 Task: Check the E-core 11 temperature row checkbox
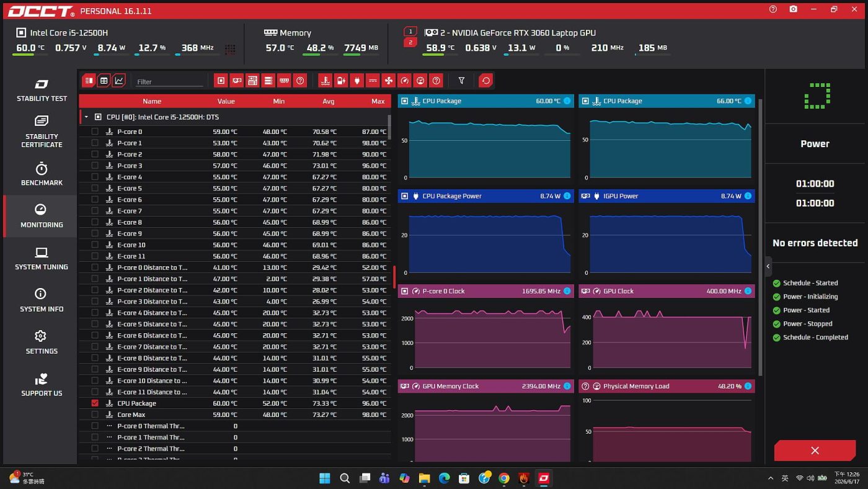(95, 256)
